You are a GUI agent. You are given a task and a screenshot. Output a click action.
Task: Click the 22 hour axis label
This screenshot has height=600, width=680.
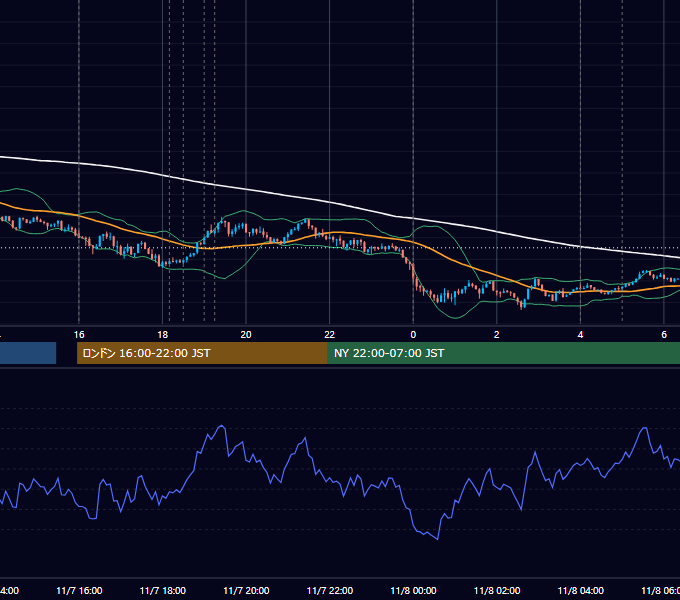[x=330, y=335]
